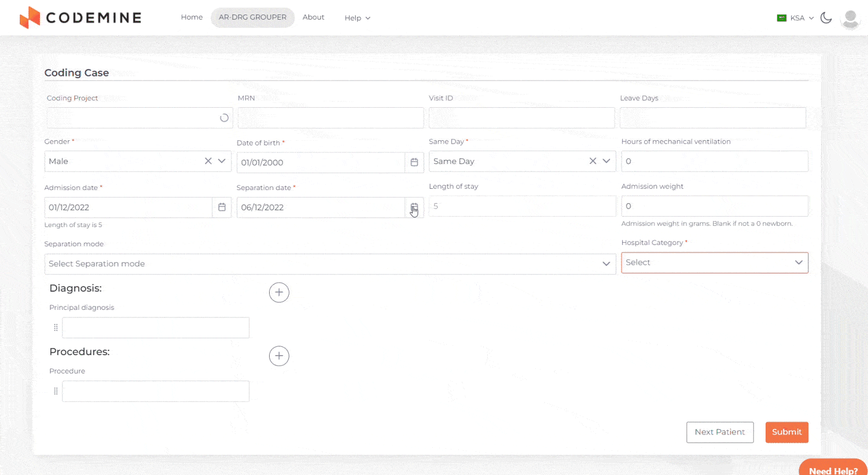Go to the AR-DRG GROUPER tab

(x=252, y=17)
